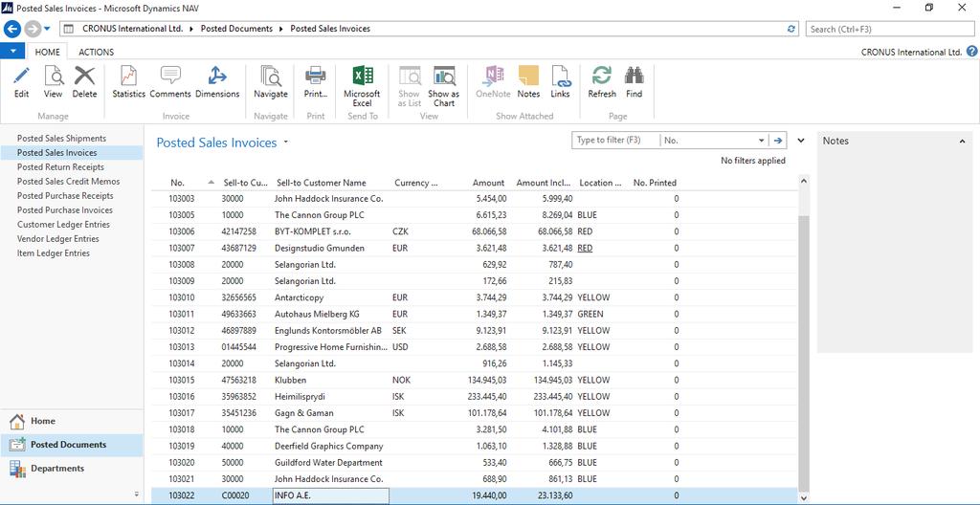Image resolution: width=980 pixels, height=505 pixels.
Task: Send list to Microsoft Excel
Action: click(362, 86)
